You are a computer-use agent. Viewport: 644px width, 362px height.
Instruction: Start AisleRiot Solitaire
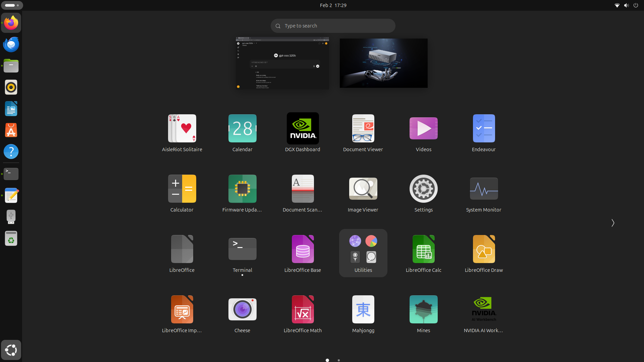[182, 132]
